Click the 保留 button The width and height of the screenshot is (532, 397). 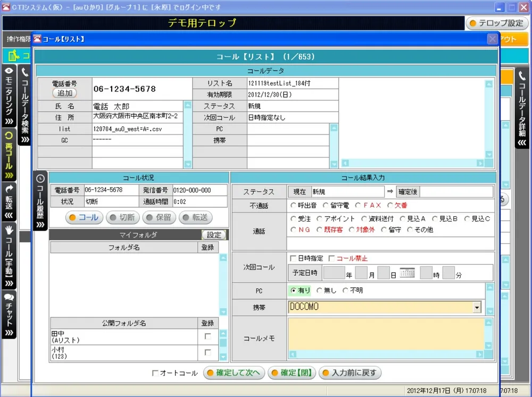point(159,218)
